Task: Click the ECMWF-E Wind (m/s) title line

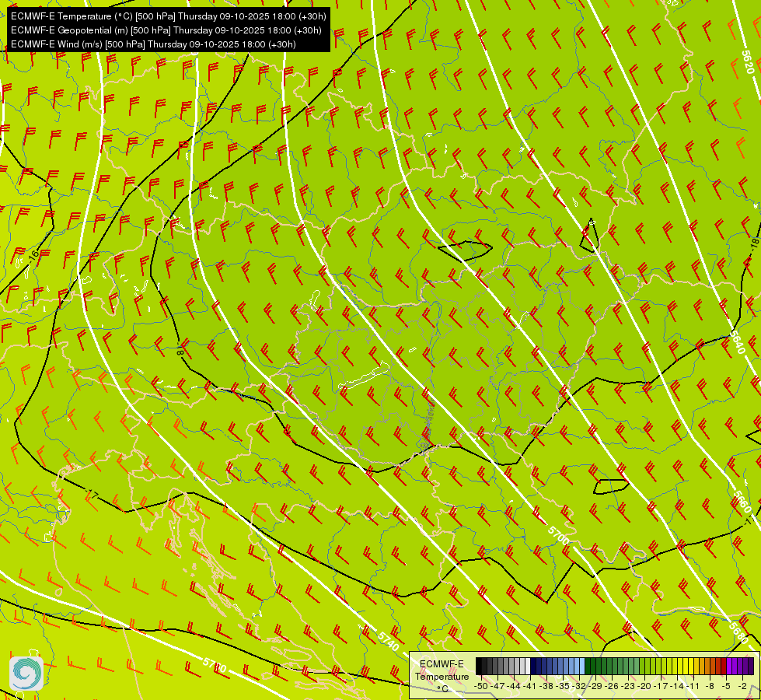Action: pyautogui.click(x=153, y=44)
